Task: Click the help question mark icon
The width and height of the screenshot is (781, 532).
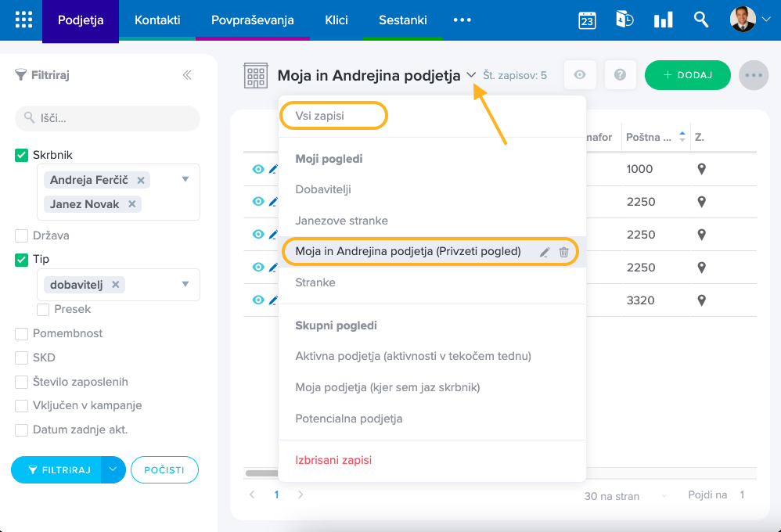Action: point(620,75)
